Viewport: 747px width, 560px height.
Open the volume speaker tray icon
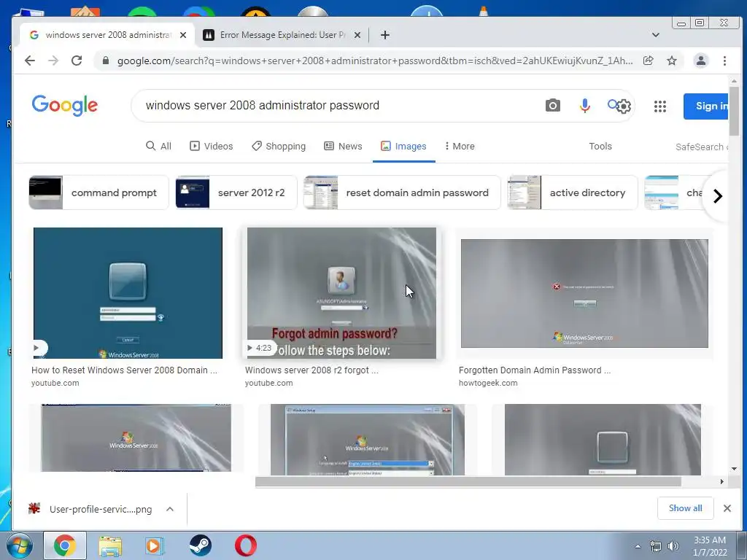(673, 546)
